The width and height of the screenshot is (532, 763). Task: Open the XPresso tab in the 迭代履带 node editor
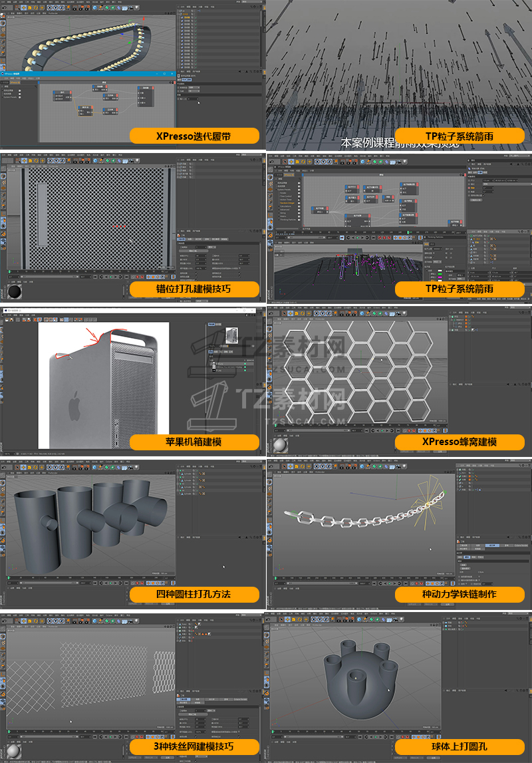15,82
